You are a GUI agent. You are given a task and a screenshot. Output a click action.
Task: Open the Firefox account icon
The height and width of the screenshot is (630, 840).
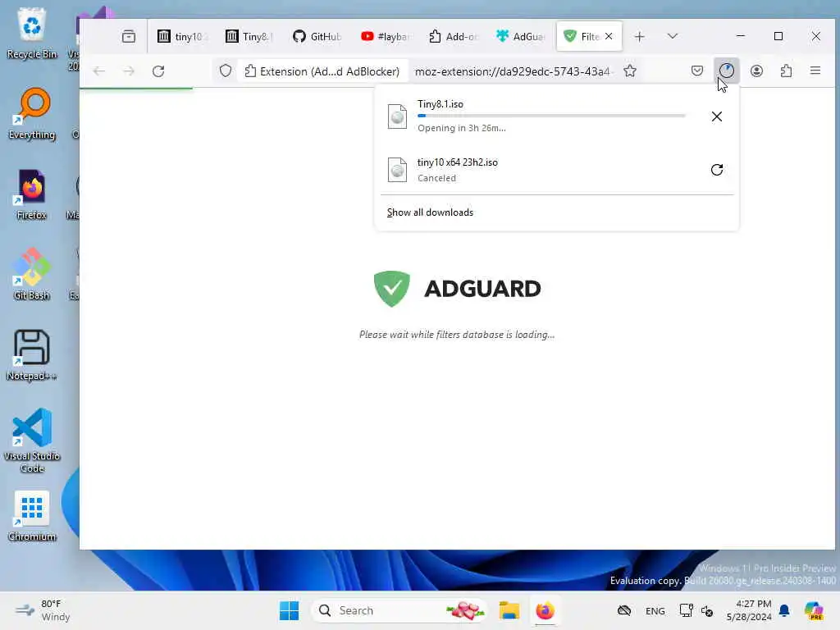click(756, 71)
